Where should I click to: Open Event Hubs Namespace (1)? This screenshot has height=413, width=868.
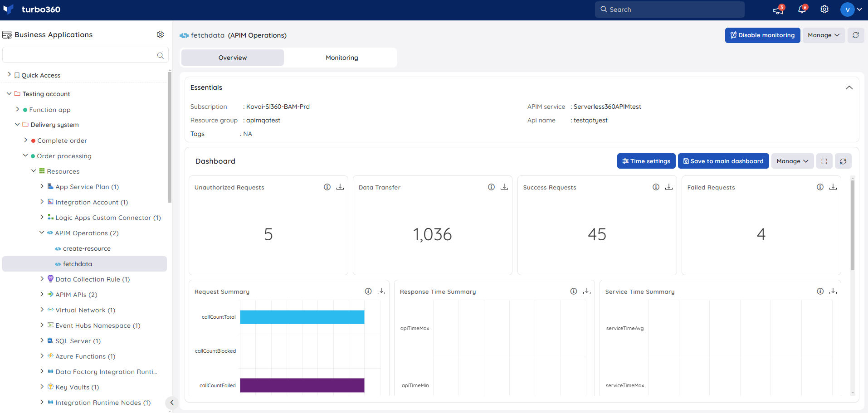point(98,326)
